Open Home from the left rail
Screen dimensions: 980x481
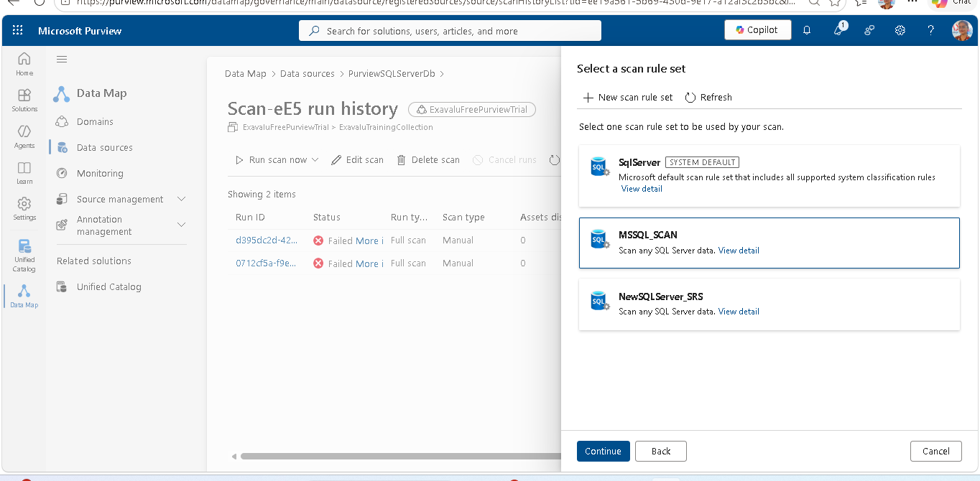(24, 64)
